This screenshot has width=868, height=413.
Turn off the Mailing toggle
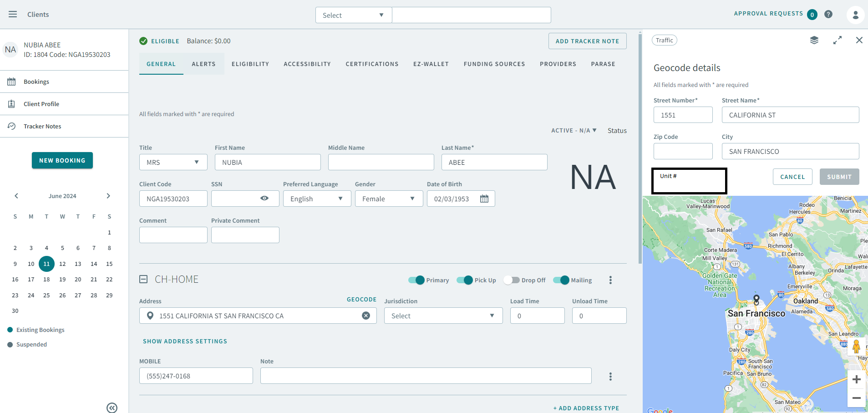tap(561, 280)
